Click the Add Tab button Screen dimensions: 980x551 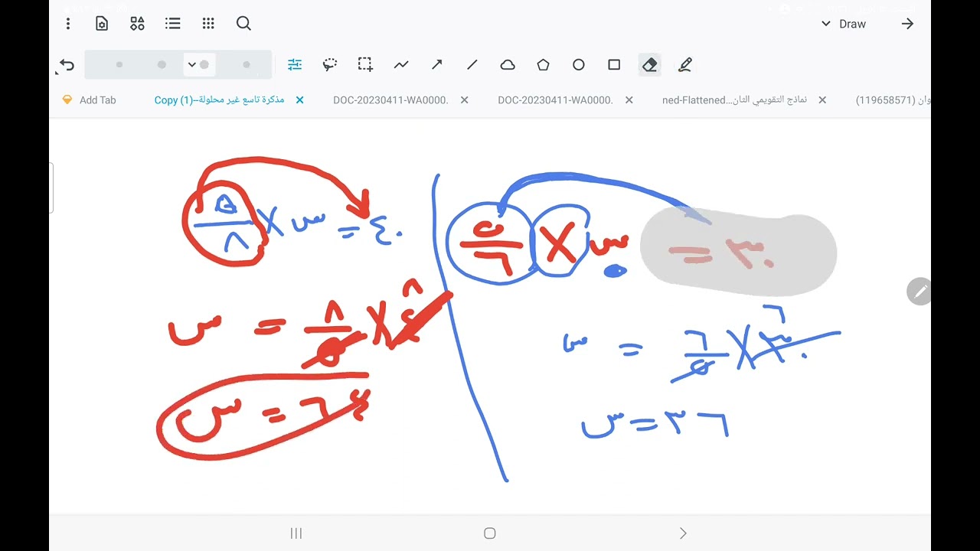coord(97,100)
